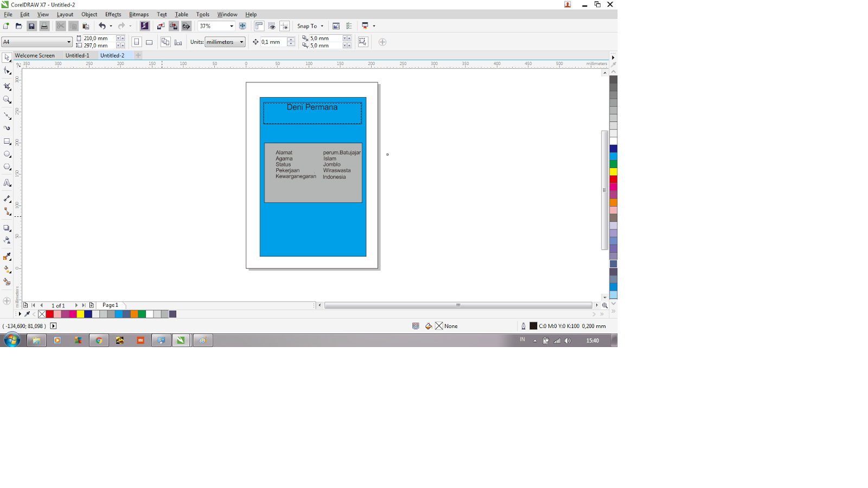The width and height of the screenshot is (868, 488).
Task: Select the Shape tool
Action: 7,70
